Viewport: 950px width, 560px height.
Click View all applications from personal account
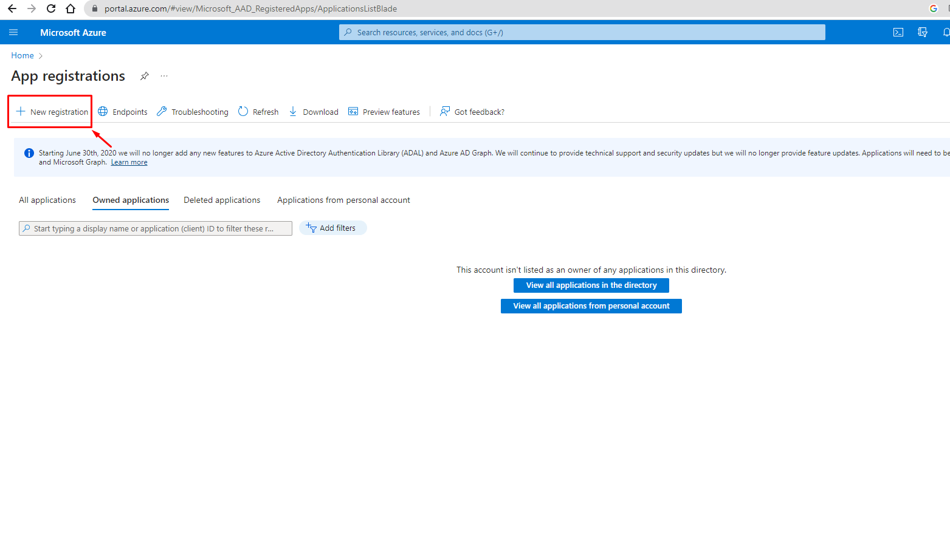coord(591,306)
